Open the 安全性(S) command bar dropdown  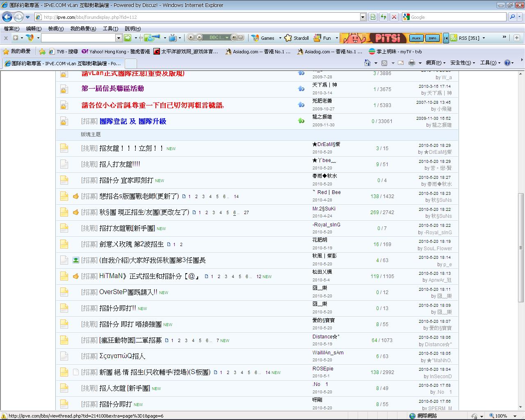[x=462, y=63]
